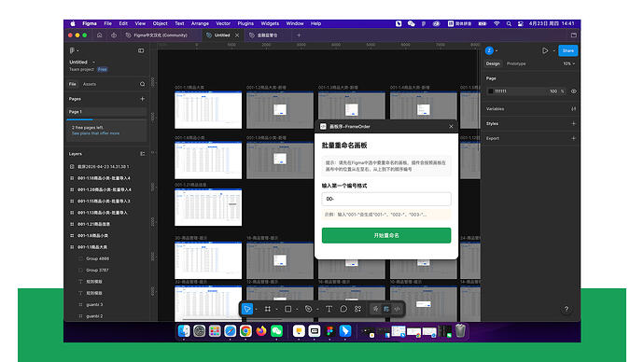This screenshot has height=362, width=644.
Task: Click the green 开始重命名 button
Action: (x=386, y=236)
